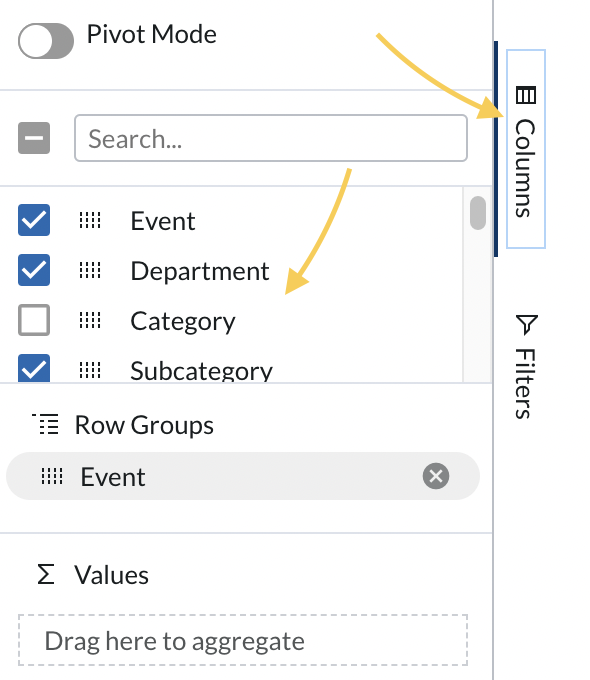This screenshot has width=590, height=680.
Task: Click the Pivot Mode label
Action: pos(151,34)
